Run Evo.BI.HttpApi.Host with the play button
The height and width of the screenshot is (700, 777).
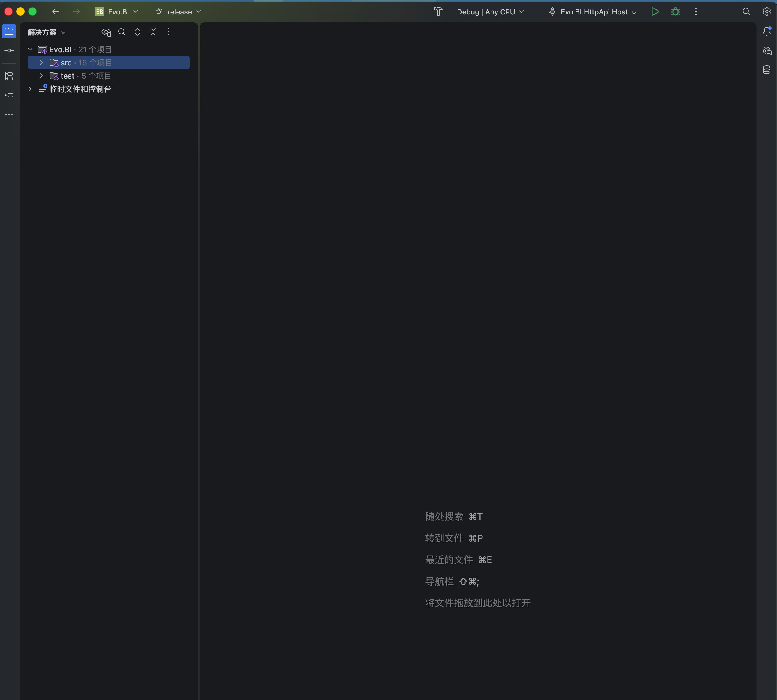coord(655,11)
